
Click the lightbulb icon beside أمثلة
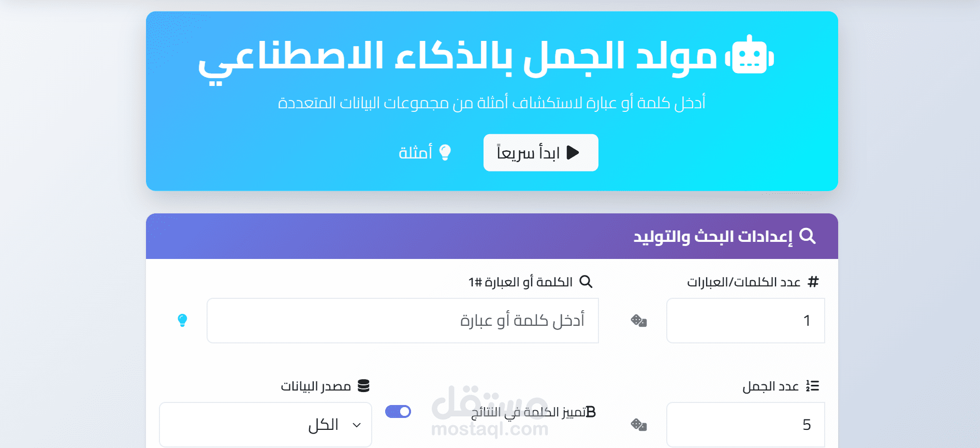[x=445, y=152]
